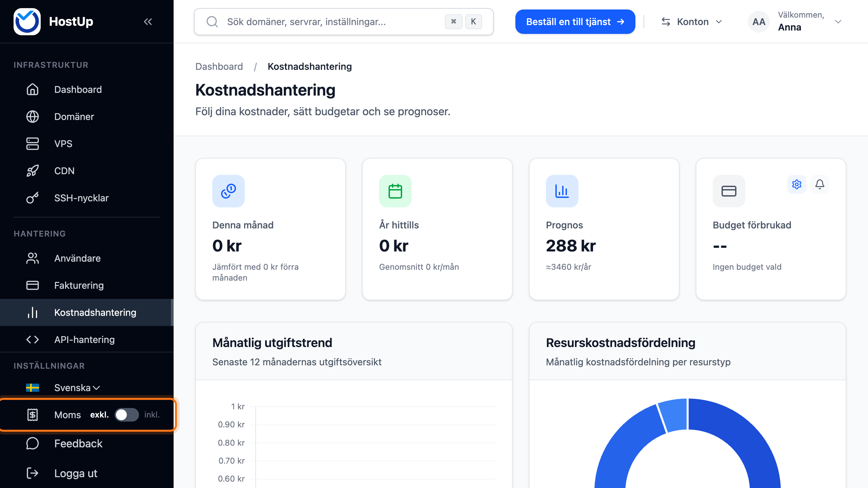Select the inkl. VAT label
The image size is (868, 488).
(x=152, y=415)
